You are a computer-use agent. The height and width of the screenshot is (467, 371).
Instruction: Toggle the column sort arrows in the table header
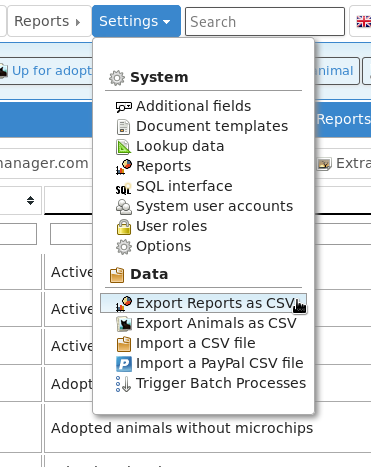point(30,200)
